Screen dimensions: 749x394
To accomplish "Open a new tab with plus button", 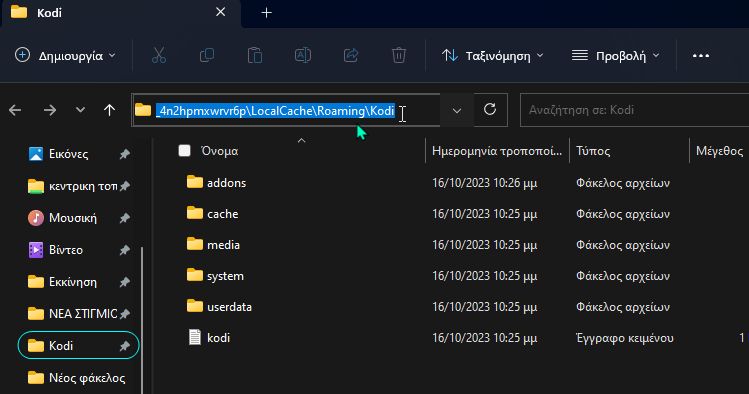I will (x=267, y=13).
